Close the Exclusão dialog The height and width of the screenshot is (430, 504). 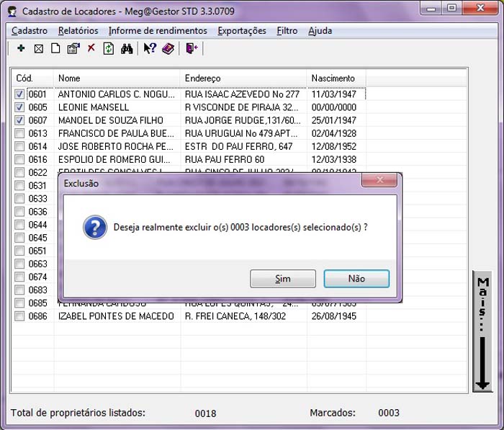pos(380,183)
